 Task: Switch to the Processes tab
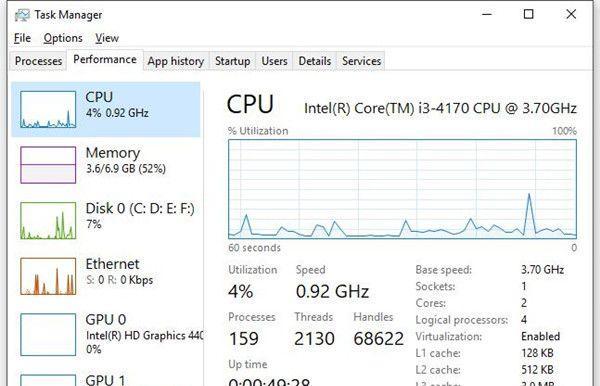[x=38, y=61]
